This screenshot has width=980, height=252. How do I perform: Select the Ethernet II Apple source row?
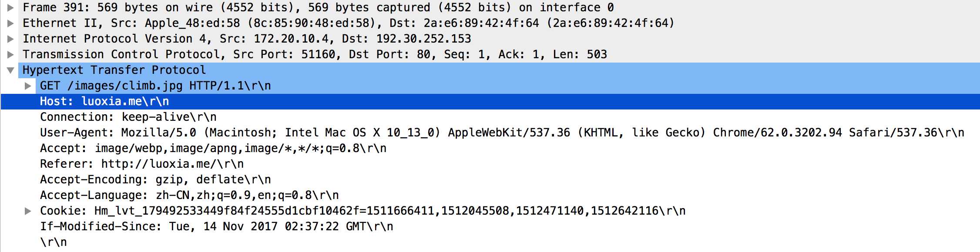coord(348,23)
